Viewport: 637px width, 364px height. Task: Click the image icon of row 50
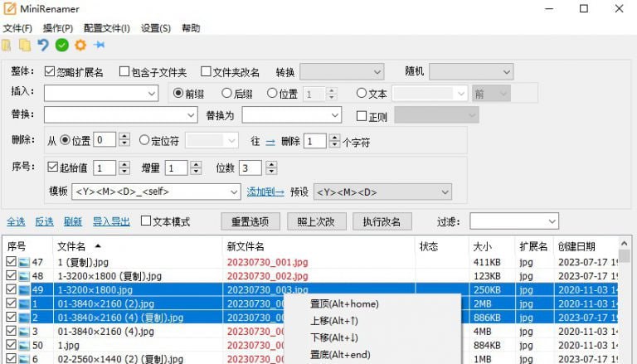point(24,345)
